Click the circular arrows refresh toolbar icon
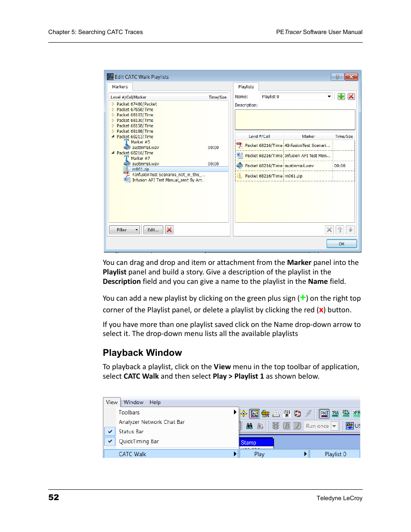Image resolution: width=411 pixels, height=532 pixels. [x=297, y=414]
